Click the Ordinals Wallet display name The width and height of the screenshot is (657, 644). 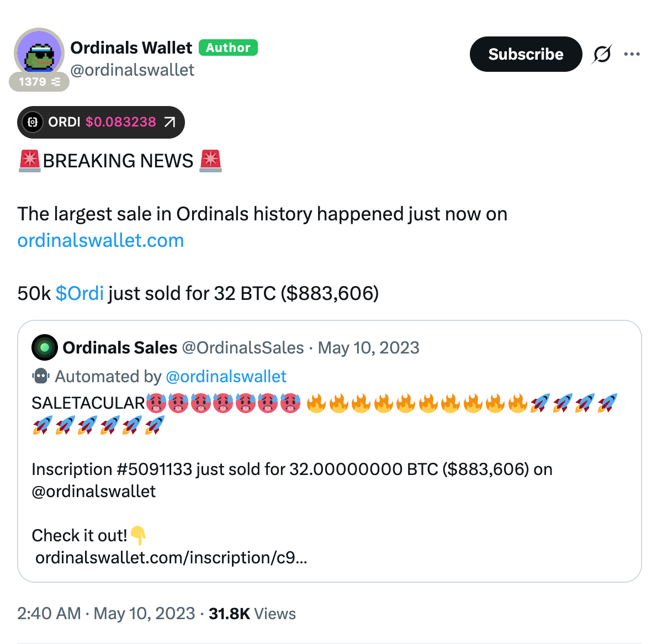[131, 48]
